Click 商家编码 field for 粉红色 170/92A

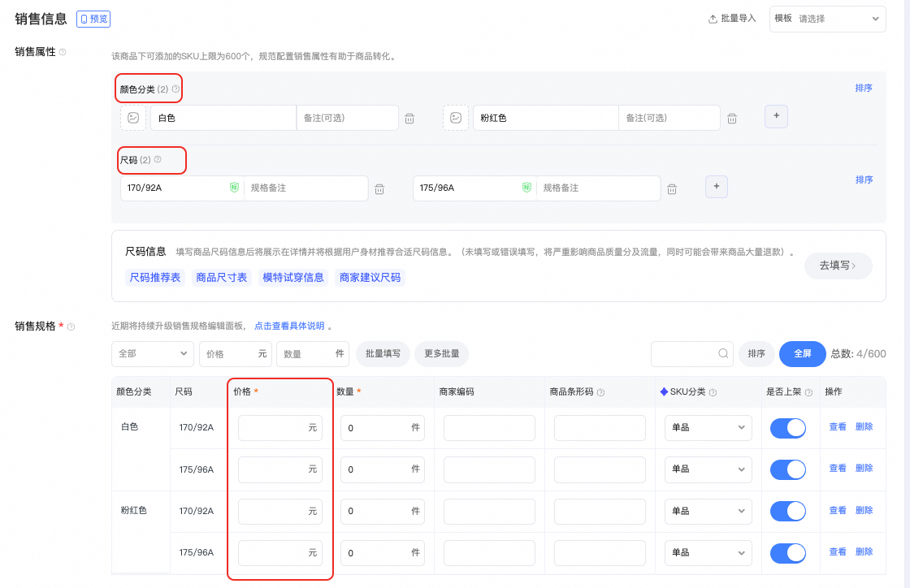(x=489, y=512)
